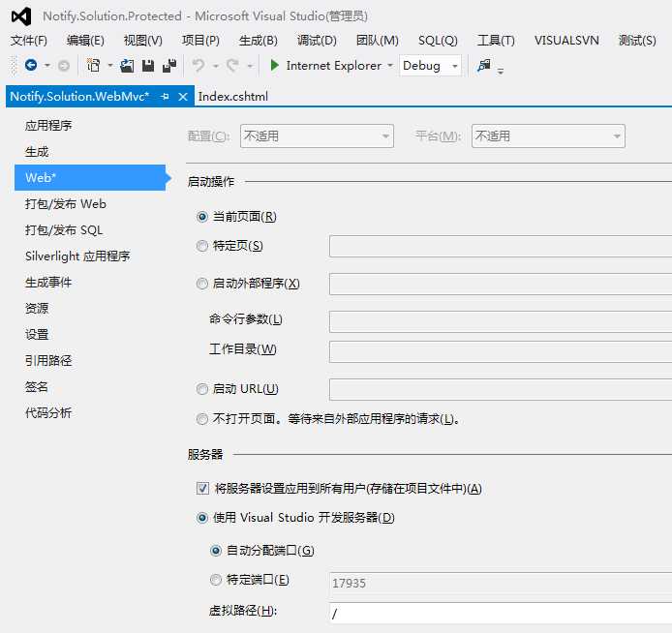Image resolution: width=672 pixels, height=633 pixels.
Task: Click the 虚拟路径 input field
Action: click(501, 614)
